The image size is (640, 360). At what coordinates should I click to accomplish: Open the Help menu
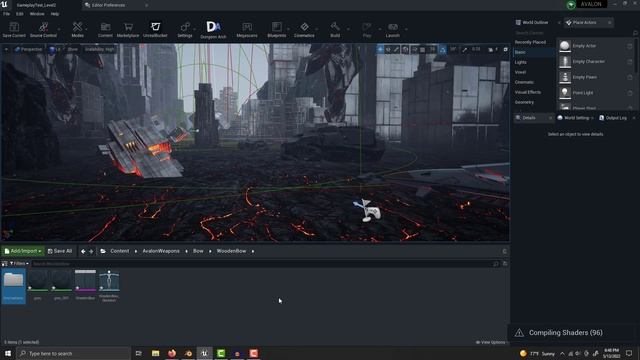coord(55,14)
